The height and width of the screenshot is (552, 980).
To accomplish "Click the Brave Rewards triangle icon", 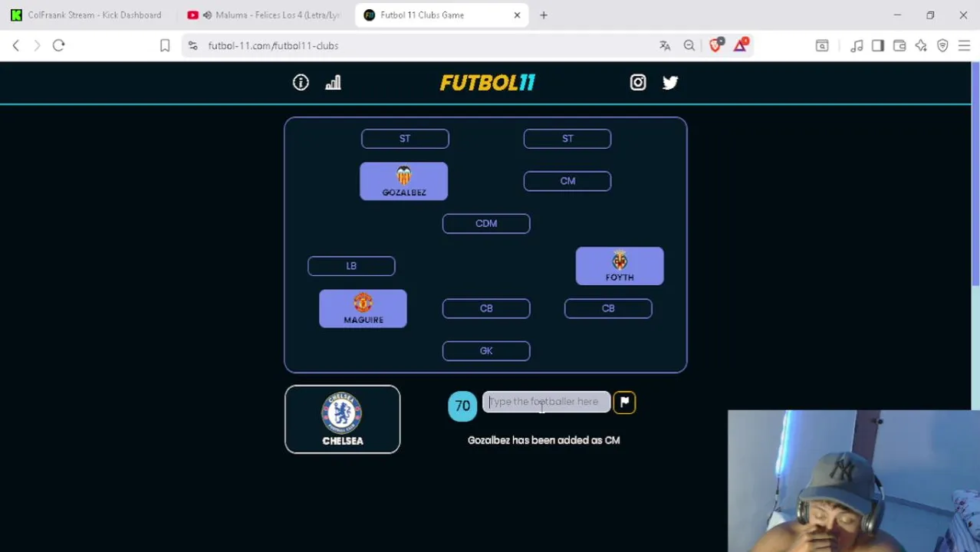I will coord(740,45).
